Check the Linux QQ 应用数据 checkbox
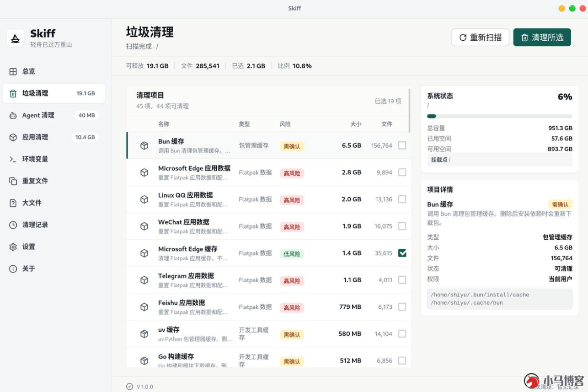This screenshot has width=588, height=392. click(x=402, y=199)
